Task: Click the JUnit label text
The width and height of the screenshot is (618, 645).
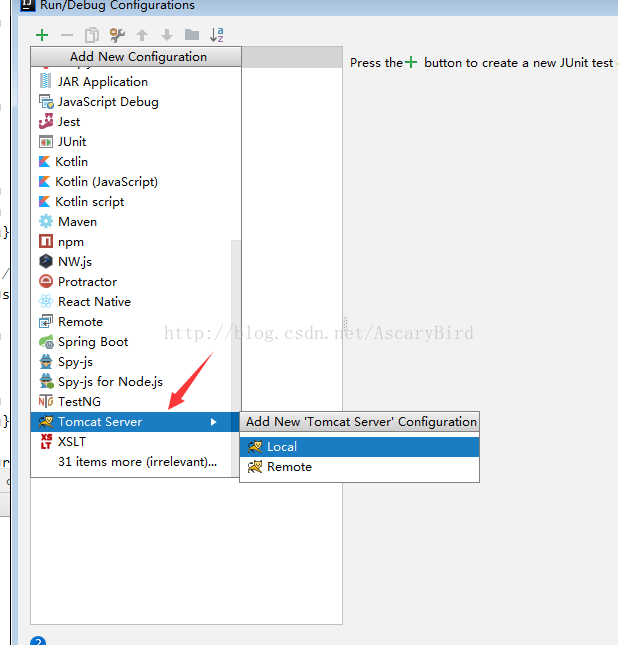Action: tap(72, 142)
